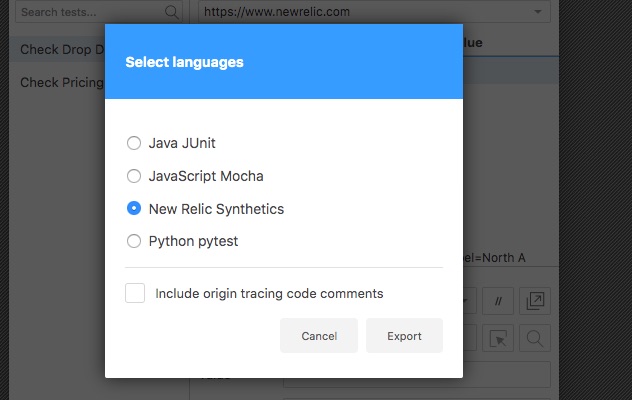Click the Export button

pos(404,336)
